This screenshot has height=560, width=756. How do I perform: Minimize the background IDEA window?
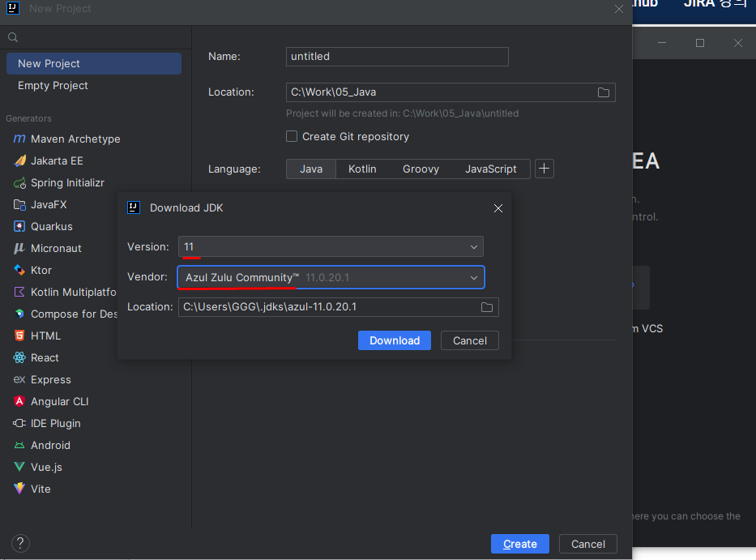pyautogui.click(x=662, y=43)
